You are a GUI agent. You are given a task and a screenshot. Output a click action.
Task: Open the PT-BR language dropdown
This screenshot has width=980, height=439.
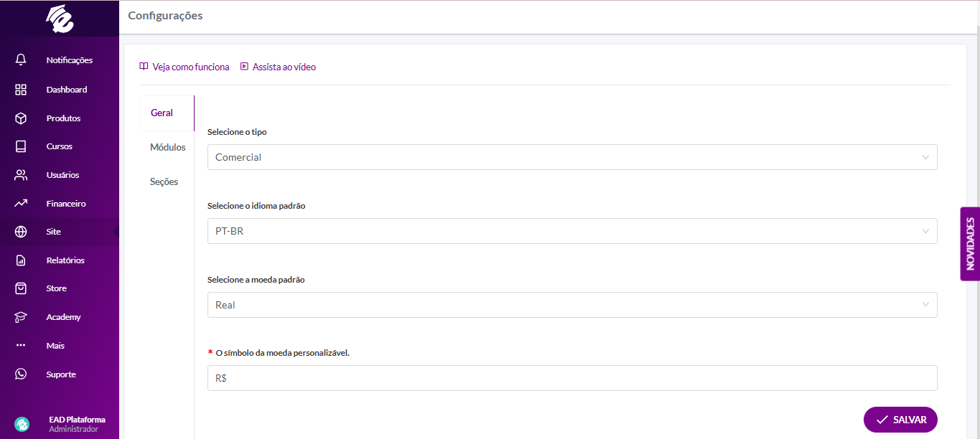pyautogui.click(x=572, y=231)
